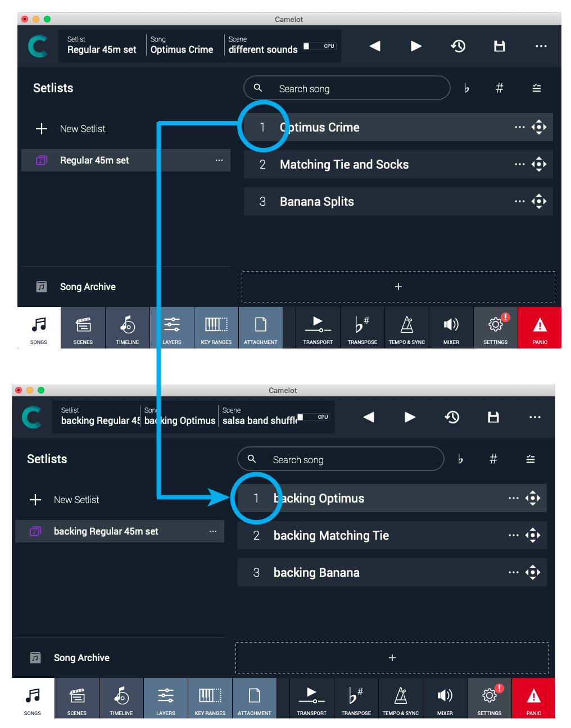Click move handle on Banana Splits
571x728 pixels.
[x=539, y=201]
